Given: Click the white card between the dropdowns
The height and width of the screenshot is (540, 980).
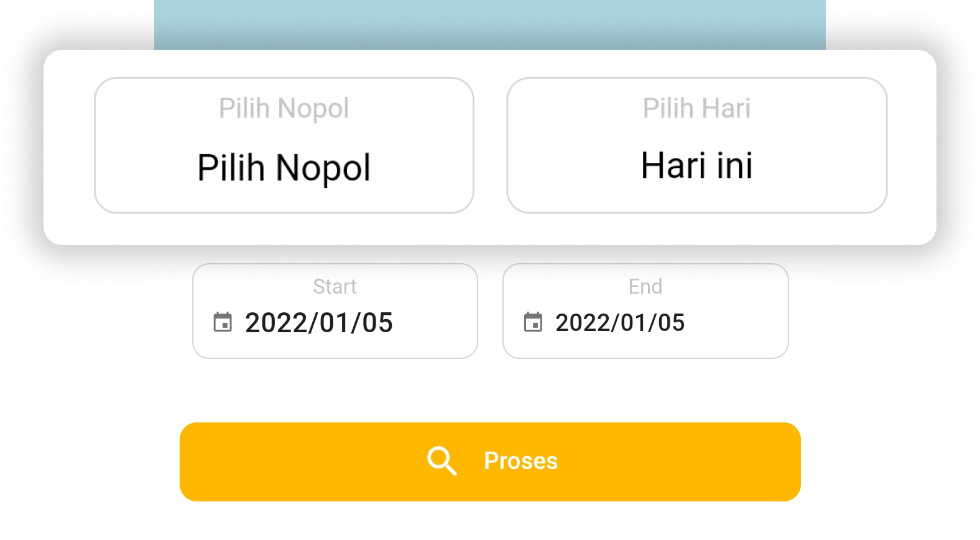Looking at the screenshot, I should coord(490,146).
